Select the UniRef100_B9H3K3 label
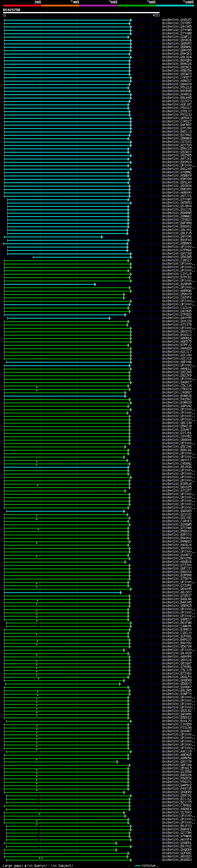The width and height of the screenshot is (197, 868). click(177, 54)
